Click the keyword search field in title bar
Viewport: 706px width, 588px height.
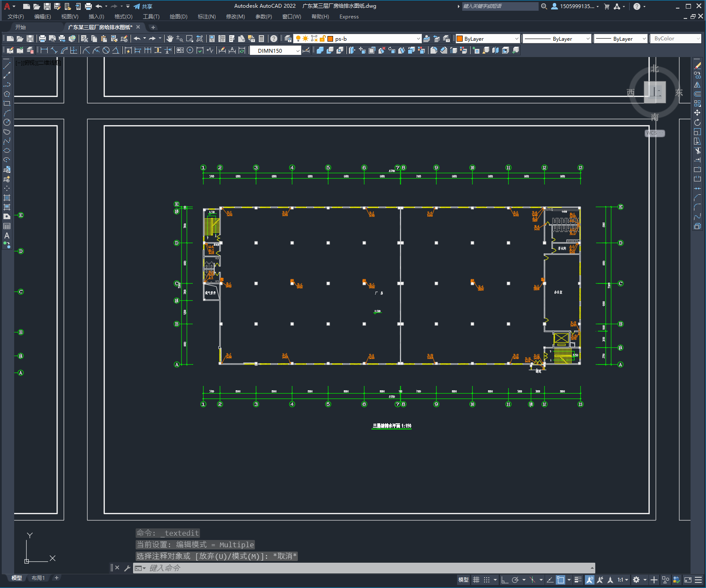pos(500,6)
